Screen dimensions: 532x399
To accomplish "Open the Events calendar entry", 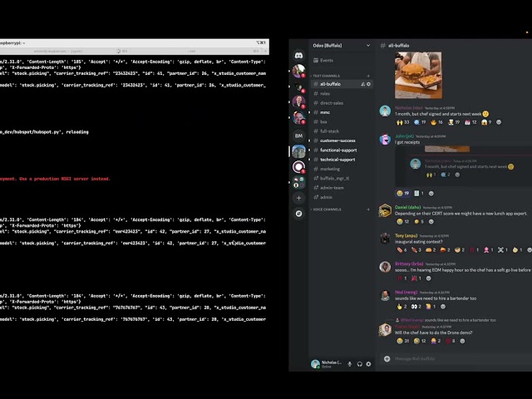I will (323, 61).
